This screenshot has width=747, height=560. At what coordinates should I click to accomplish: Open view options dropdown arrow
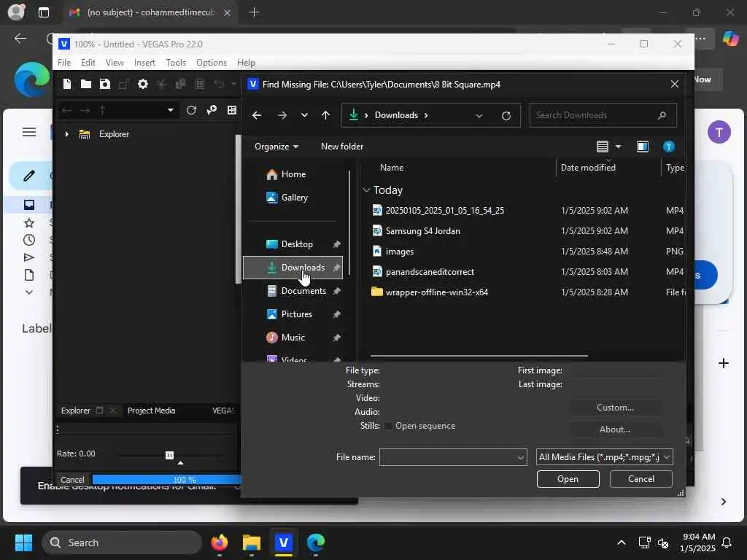tap(619, 147)
